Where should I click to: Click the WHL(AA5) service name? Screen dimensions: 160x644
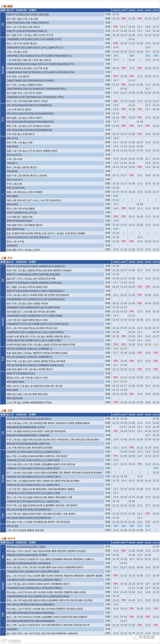(x=12, y=204)
